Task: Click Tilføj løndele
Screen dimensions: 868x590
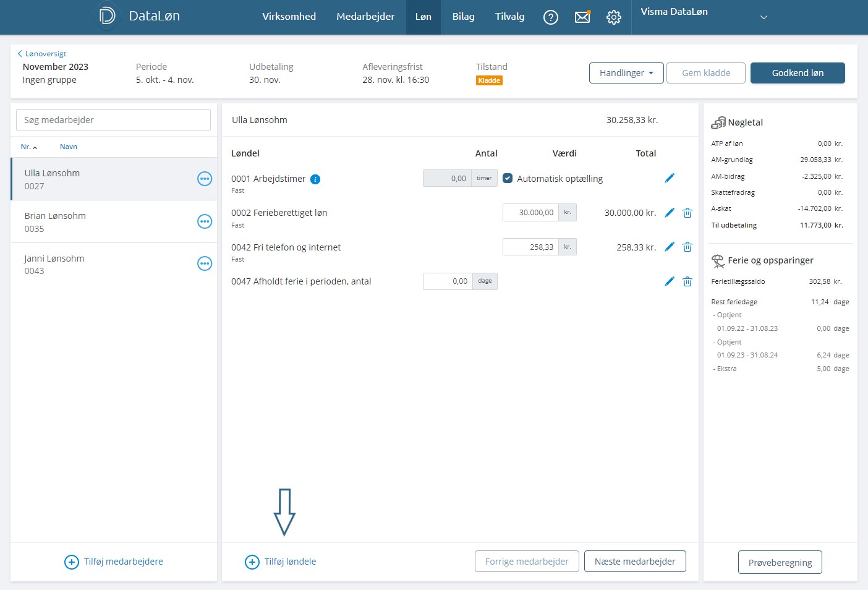Action: pyautogui.click(x=281, y=562)
